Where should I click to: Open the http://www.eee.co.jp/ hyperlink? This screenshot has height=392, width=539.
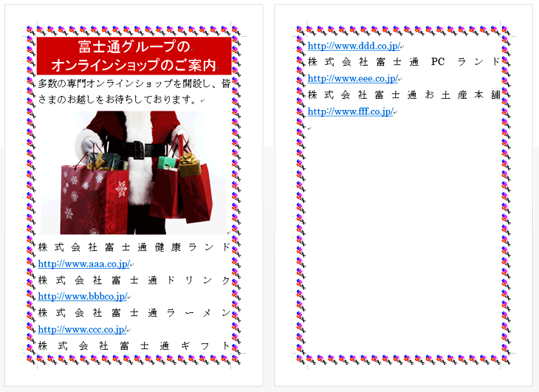click(353, 79)
